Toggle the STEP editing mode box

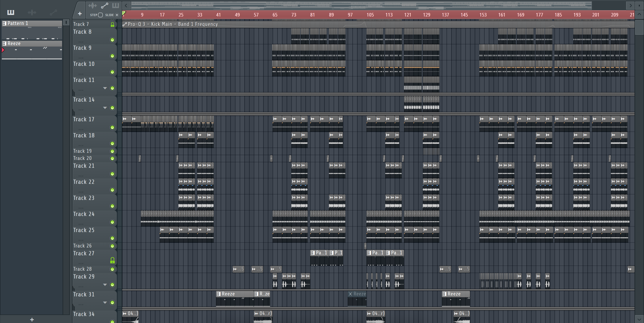[100, 15]
